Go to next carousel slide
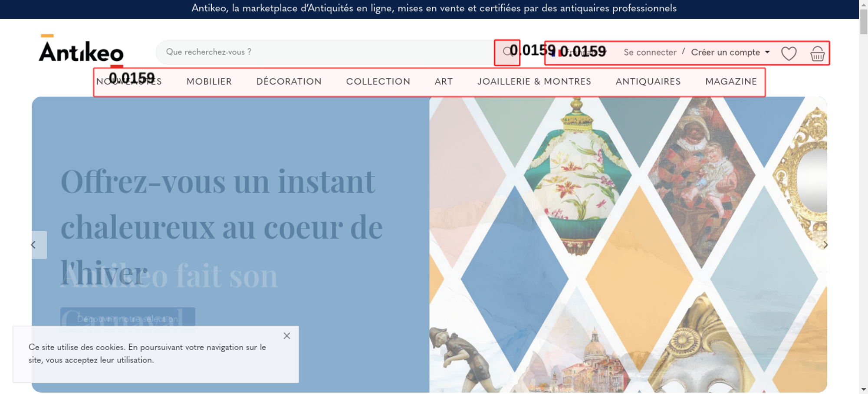 tap(825, 245)
